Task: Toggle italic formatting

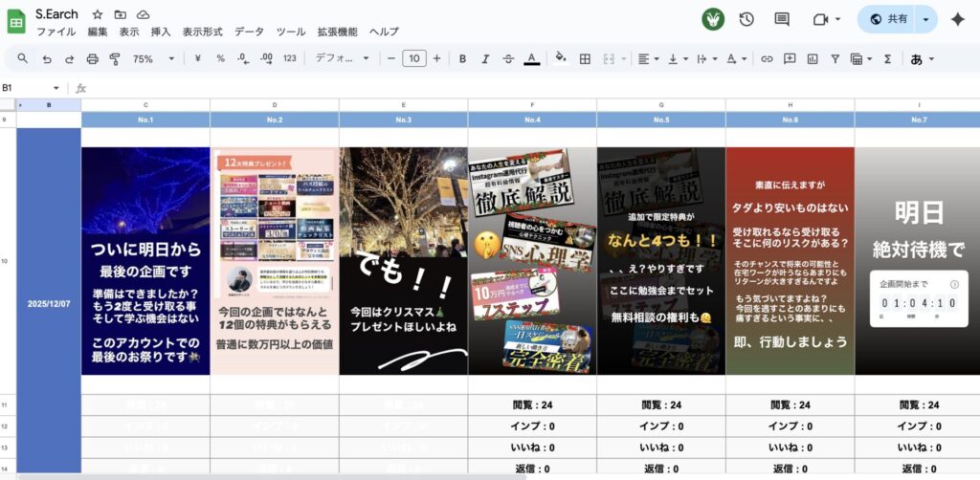Action: pyautogui.click(x=485, y=58)
